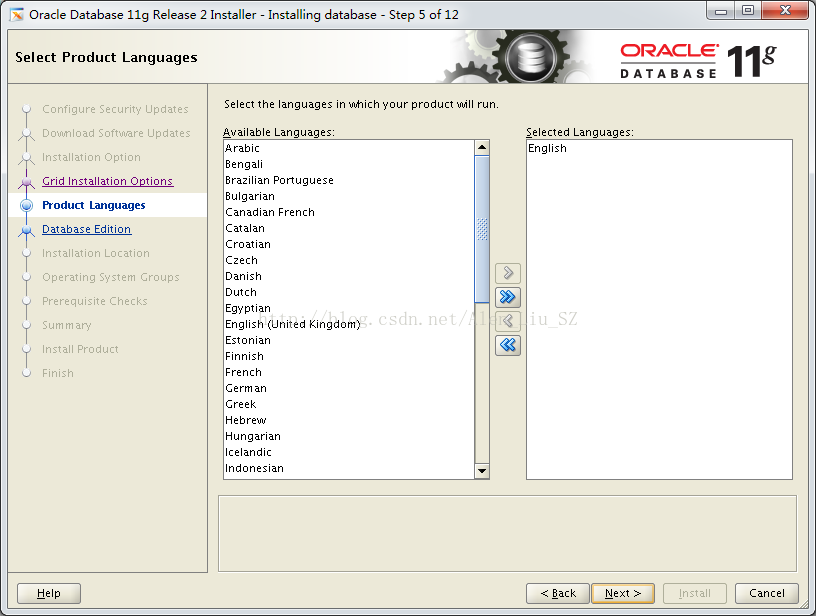Click the installer window app icon
The height and width of the screenshot is (616, 816).
pyautogui.click(x=17, y=15)
